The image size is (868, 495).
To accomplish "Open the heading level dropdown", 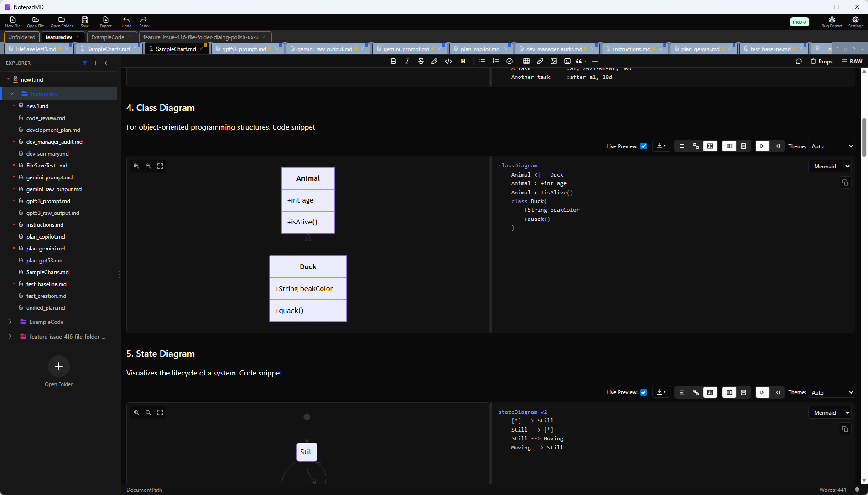I will tap(465, 61).
